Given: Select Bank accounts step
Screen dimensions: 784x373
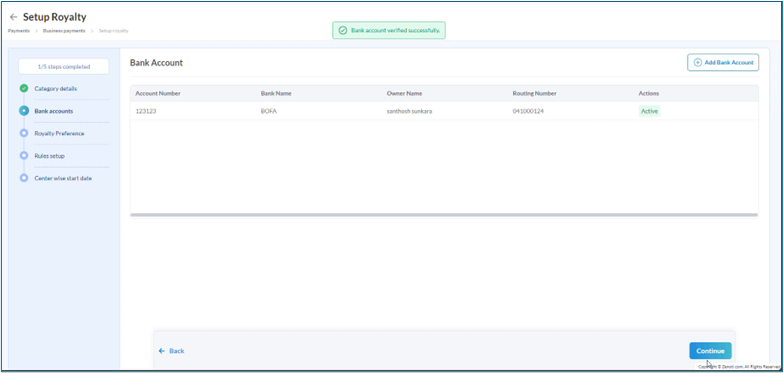Looking at the screenshot, I should 54,111.
